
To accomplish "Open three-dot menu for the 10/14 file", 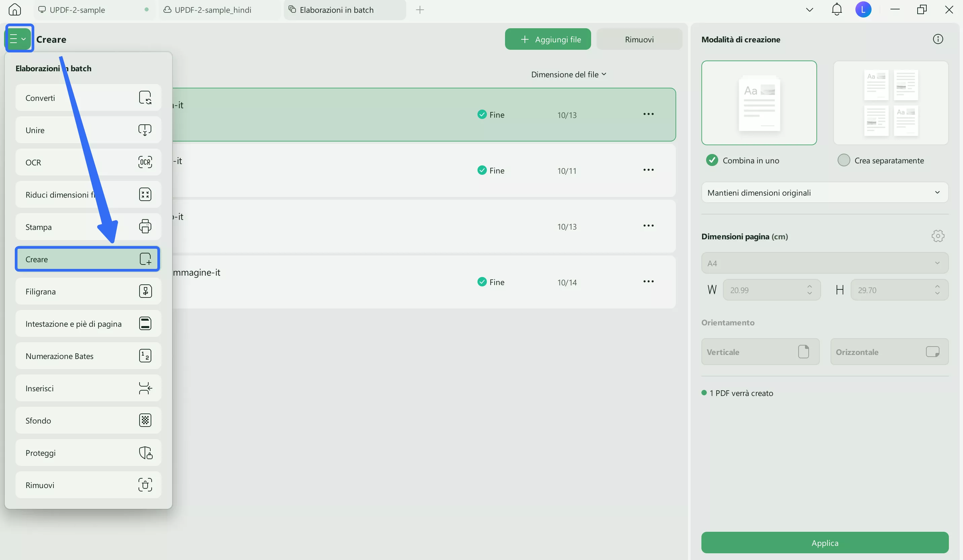I will tap(648, 282).
